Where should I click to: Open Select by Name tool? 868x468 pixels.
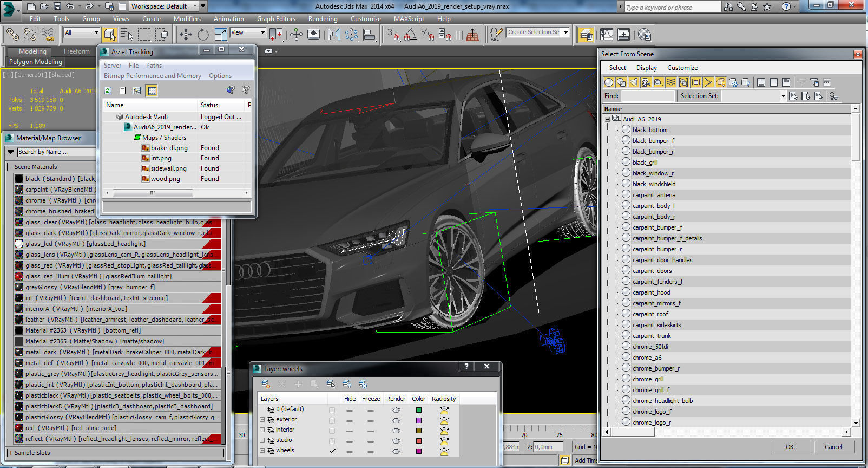coord(127,35)
